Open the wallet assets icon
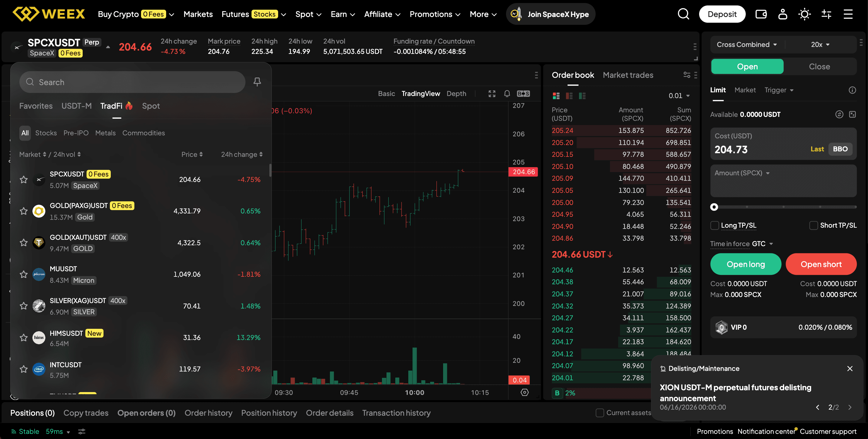This screenshot has height=439, width=868. click(x=761, y=14)
